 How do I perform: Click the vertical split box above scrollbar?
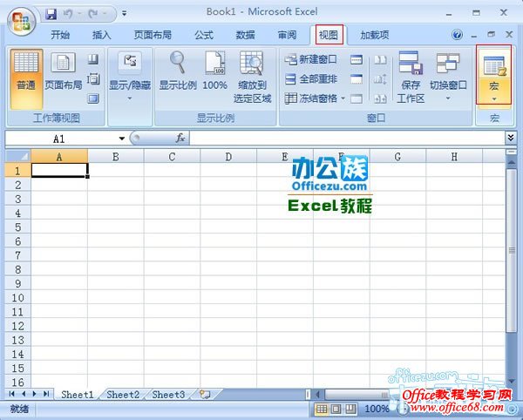click(x=511, y=152)
